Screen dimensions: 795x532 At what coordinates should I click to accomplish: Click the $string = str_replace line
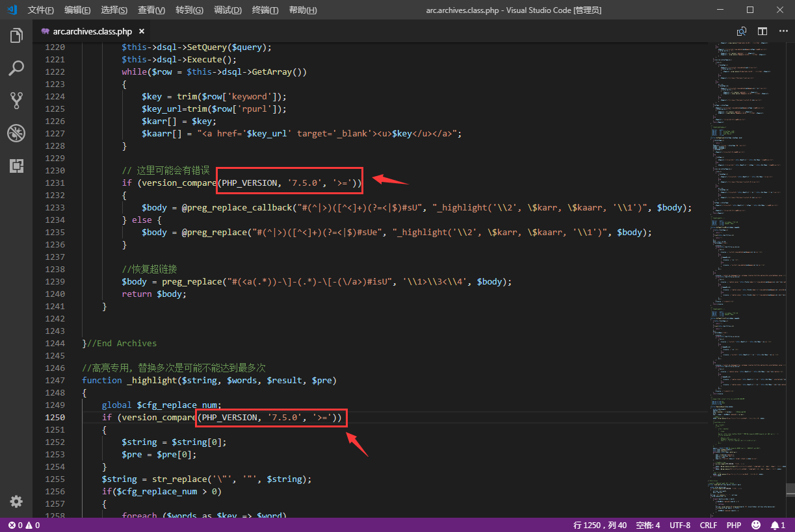[x=207, y=479]
